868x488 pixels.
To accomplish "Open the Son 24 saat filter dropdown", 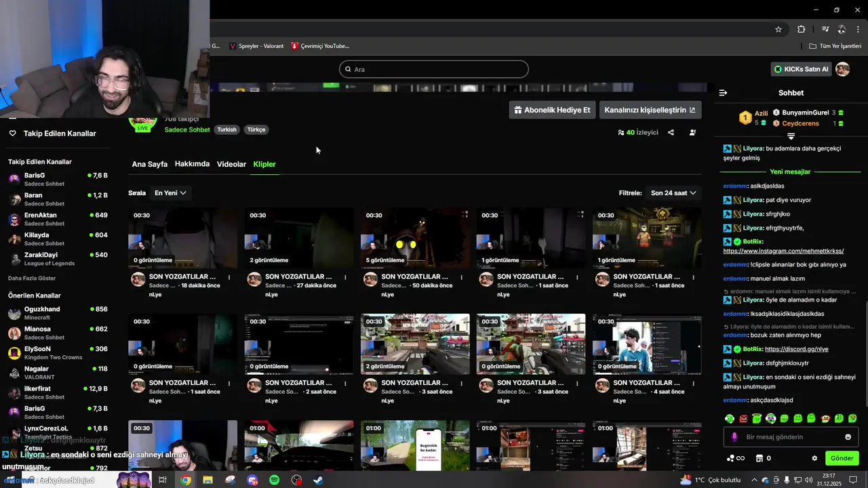I will click(673, 193).
